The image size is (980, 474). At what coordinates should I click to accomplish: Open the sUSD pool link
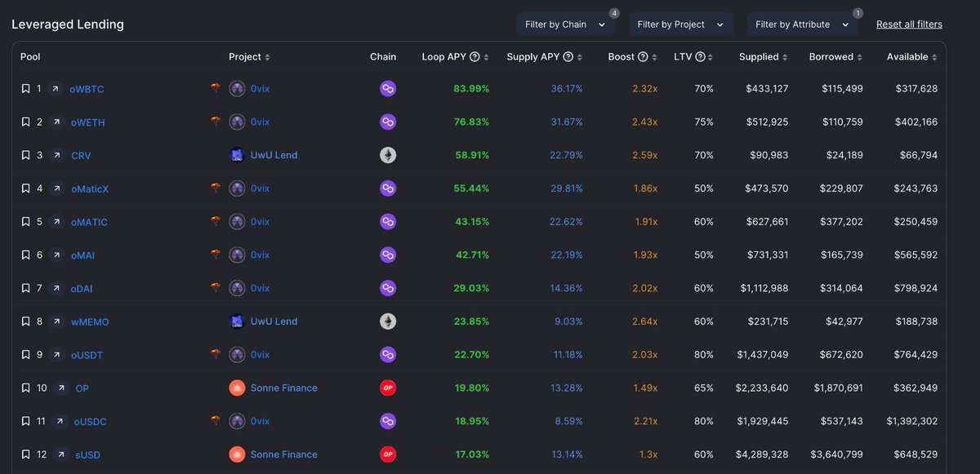[x=87, y=455]
